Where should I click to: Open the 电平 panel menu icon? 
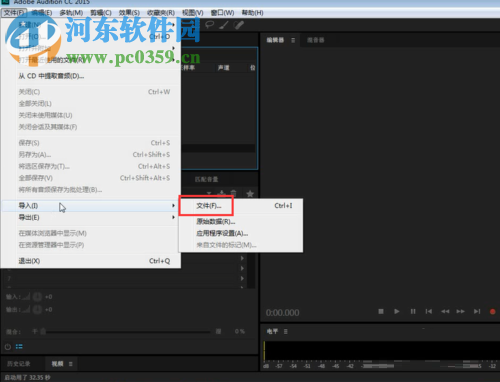coord(286,332)
